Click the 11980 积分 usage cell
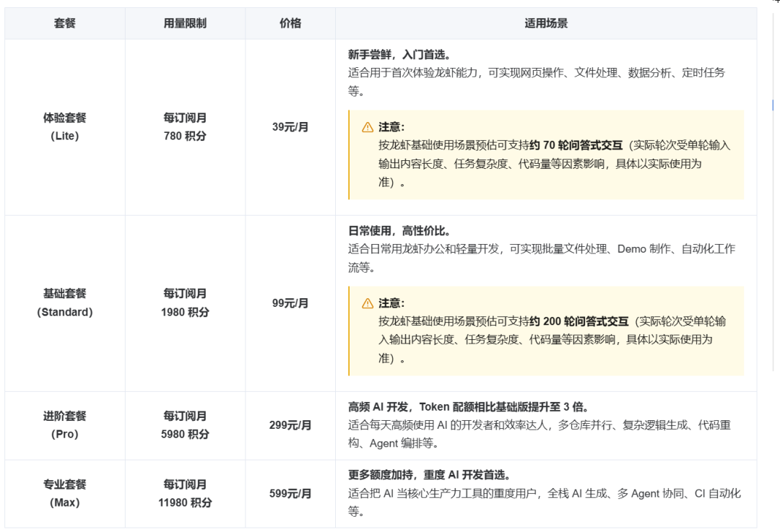Image resolution: width=780 pixels, height=532 pixels. click(185, 493)
